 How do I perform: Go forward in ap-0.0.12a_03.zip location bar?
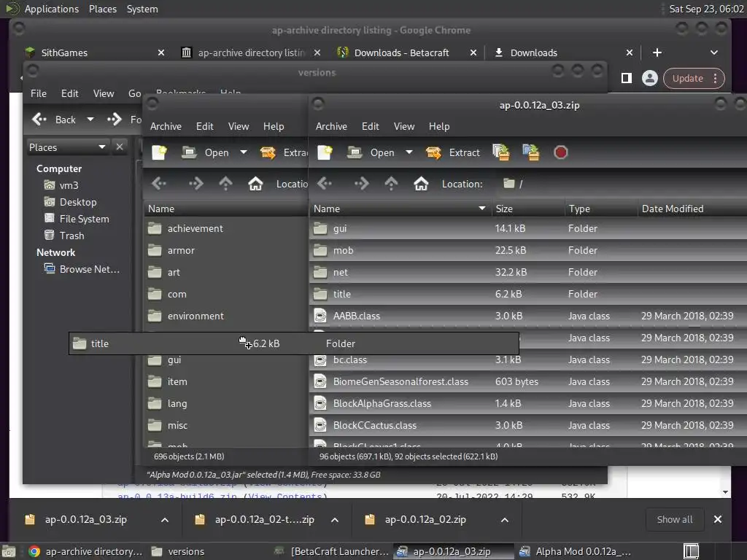[361, 183]
